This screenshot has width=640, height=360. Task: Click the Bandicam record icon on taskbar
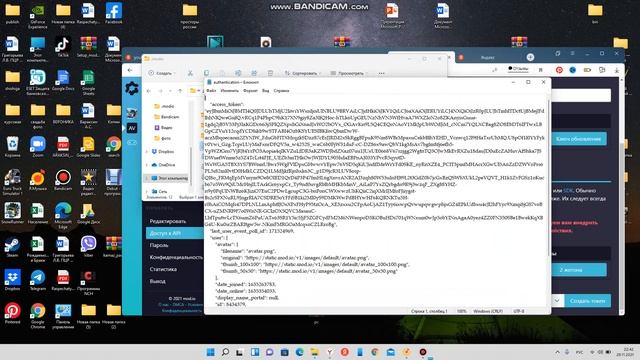423,352
